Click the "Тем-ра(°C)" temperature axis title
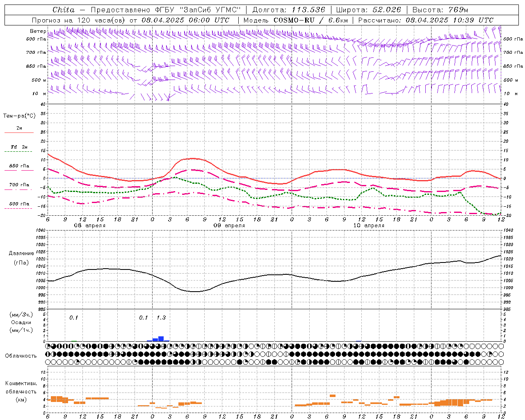Screen dimensions: 525x420 [19, 116]
